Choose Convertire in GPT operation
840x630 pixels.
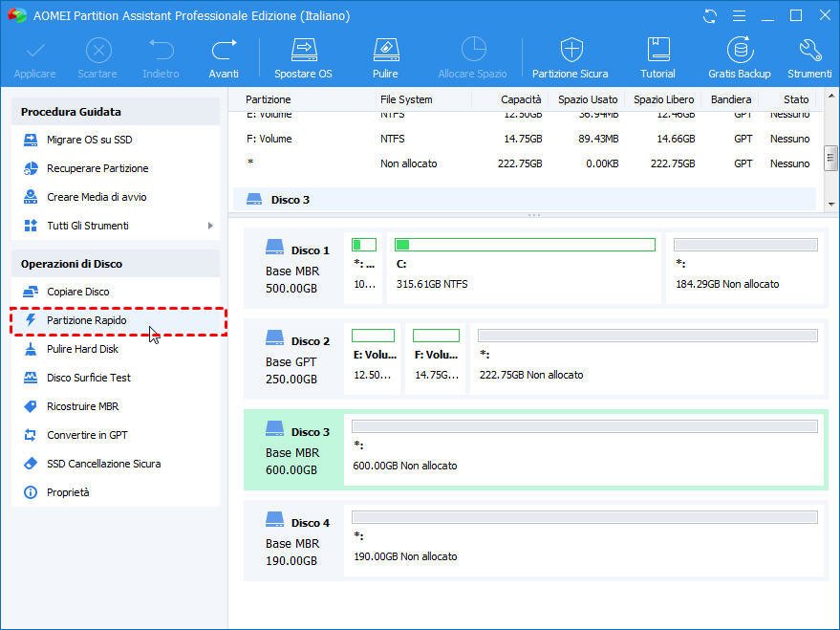pos(116,435)
